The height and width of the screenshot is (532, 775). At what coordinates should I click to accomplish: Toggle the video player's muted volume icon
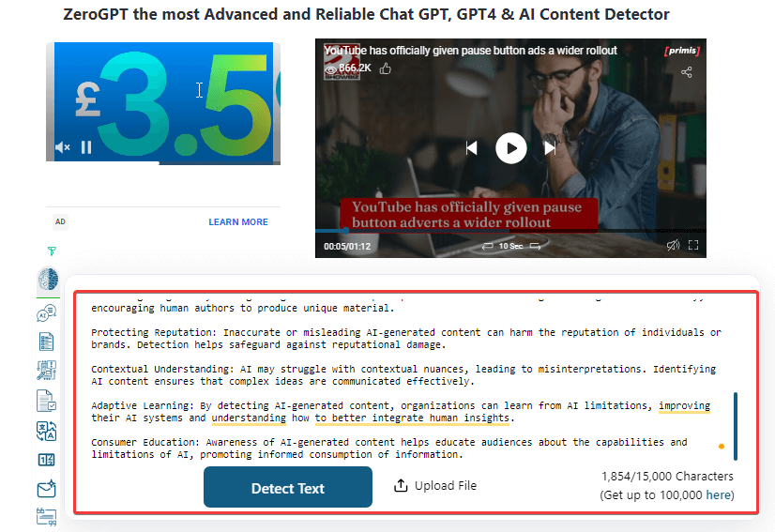pos(673,246)
